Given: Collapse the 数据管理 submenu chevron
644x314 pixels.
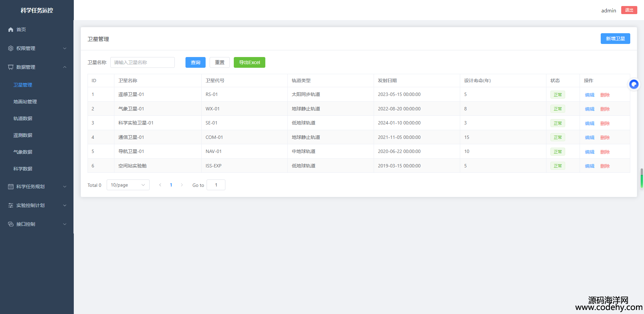Looking at the screenshot, I should click(x=65, y=67).
